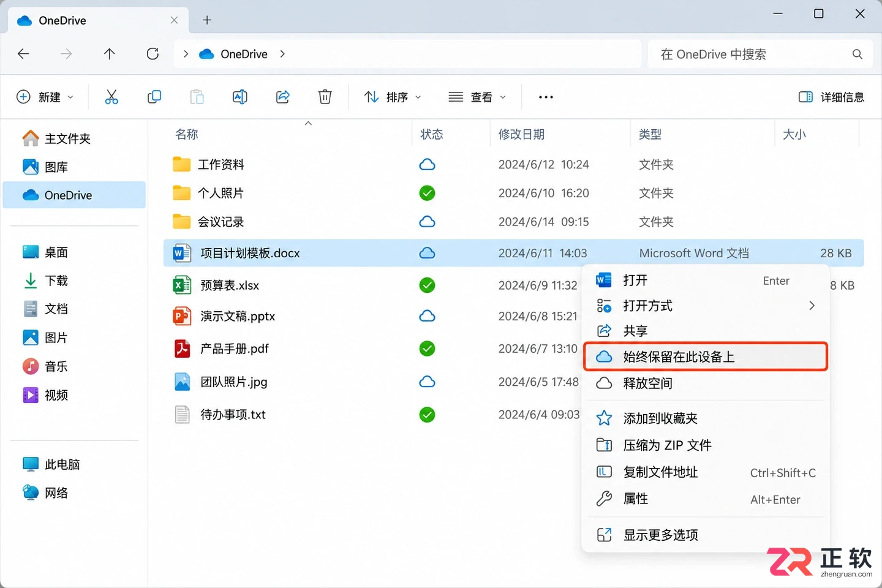Click the cloud status icon for 团队照片.jpg

click(x=427, y=382)
